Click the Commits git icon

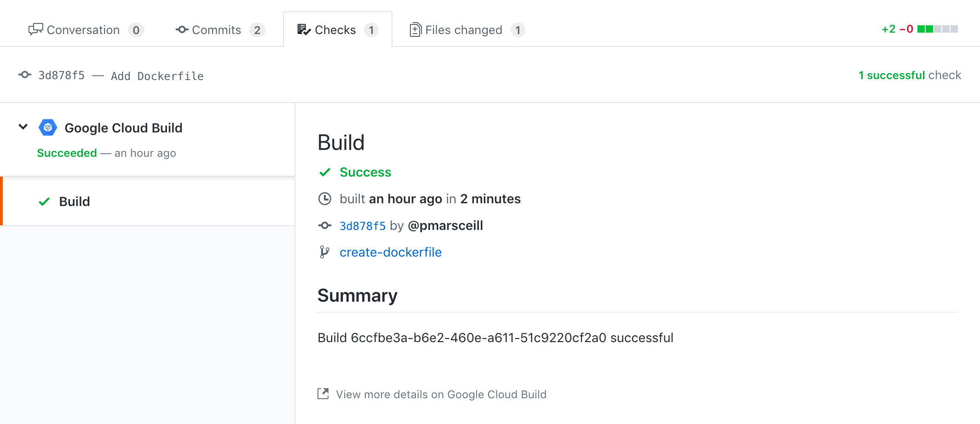click(x=182, y=29)
